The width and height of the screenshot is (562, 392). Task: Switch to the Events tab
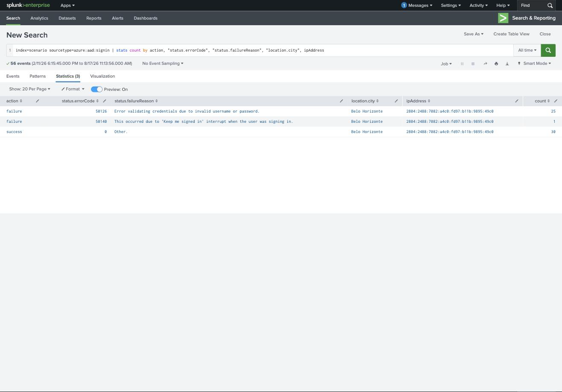[13, 76]
